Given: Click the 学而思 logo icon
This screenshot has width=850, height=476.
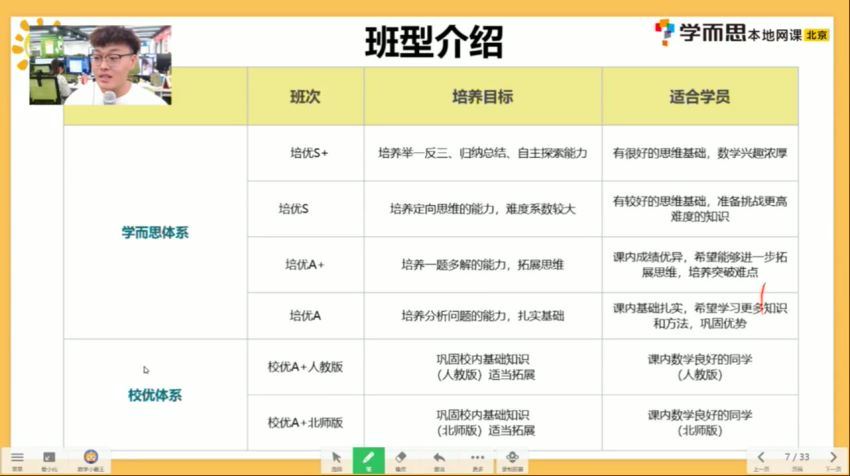Looking at the screenshot, I should coord(665,32).
